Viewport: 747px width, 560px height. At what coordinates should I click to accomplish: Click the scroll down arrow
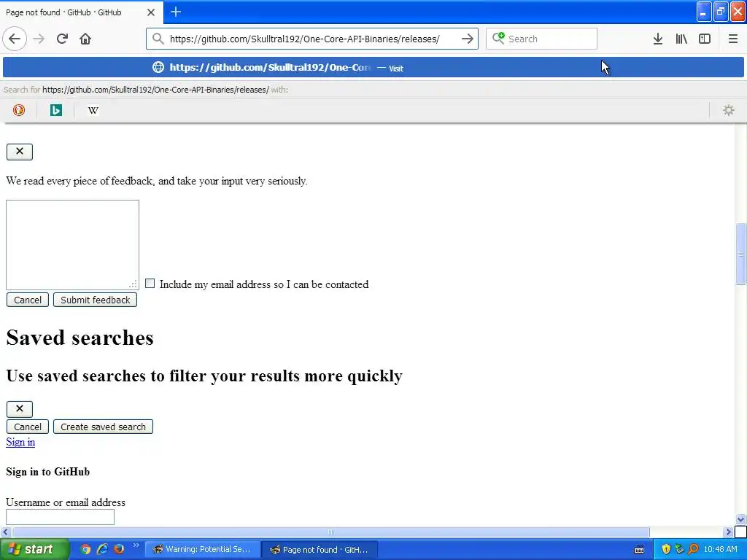pos(741,519)
